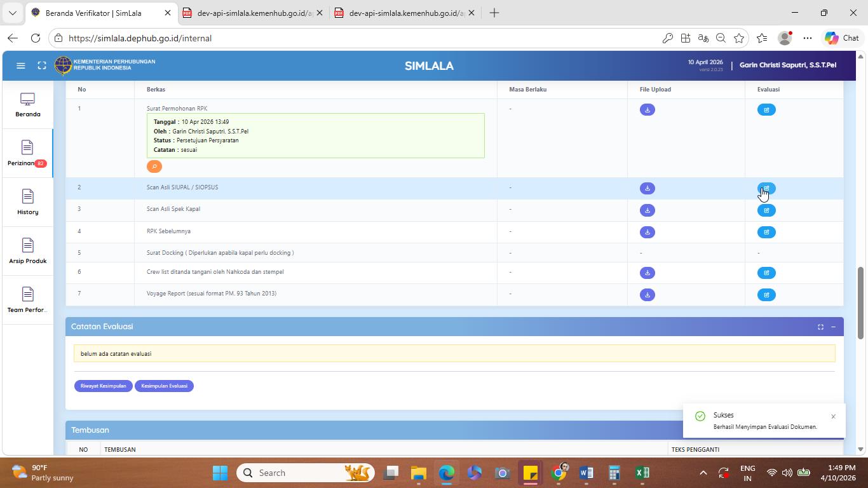868x488 pixels.
Task: Open Perizinan in the sidebar
Action: pyautogui.click(x=27, y=154)
